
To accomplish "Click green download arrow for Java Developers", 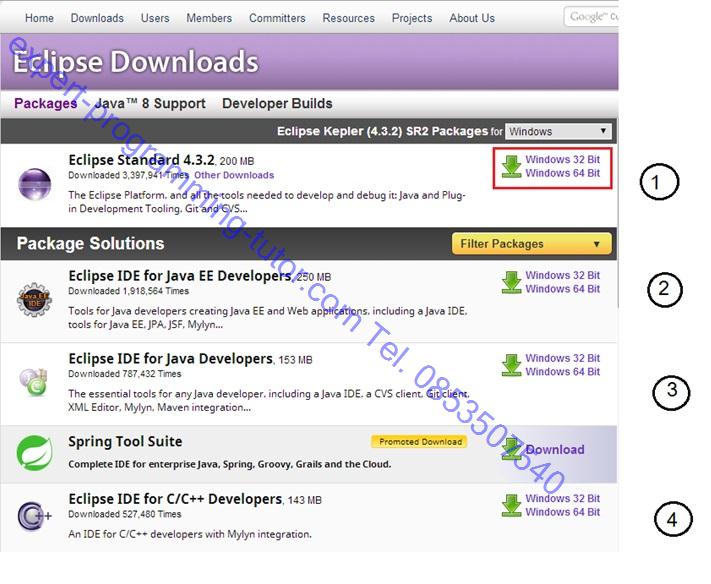I will (511, 365).
